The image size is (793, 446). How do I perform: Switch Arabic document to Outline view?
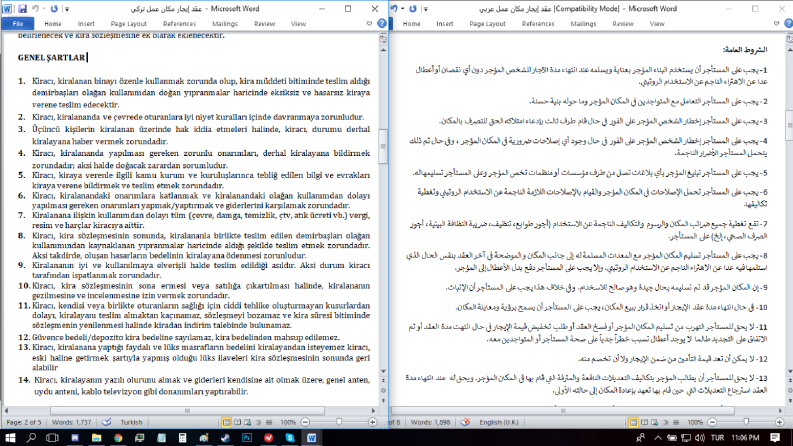[x=666, y=422]
